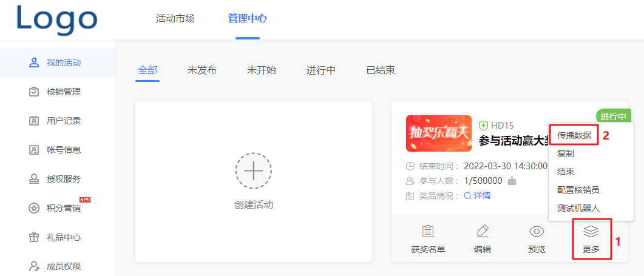This screenshot has width=644, height=276.
Task: Select 我的活动 in the sidebar
Action: [58, 62]
